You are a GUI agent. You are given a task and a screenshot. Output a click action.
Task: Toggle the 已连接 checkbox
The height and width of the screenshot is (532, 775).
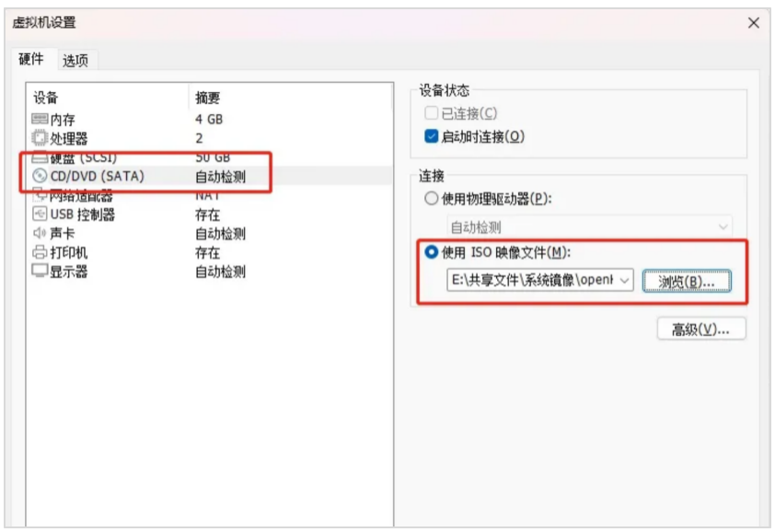click(x=431, y=113)
